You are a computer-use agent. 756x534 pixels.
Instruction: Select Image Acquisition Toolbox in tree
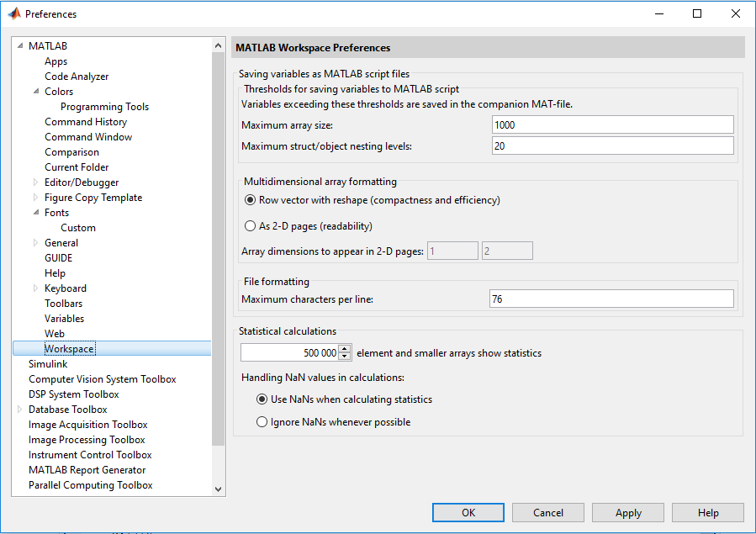(x=87, y=425)
